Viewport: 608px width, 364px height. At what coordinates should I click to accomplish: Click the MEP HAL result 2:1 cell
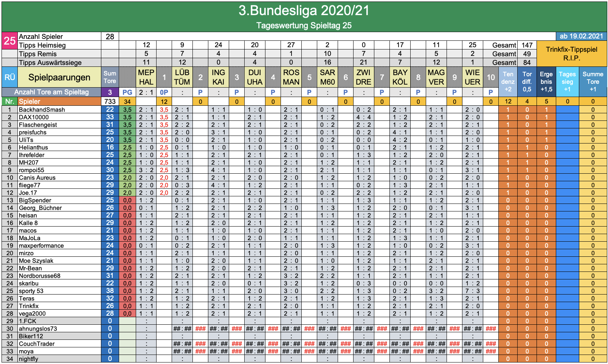pyautogui.click(x=146, y=93)
